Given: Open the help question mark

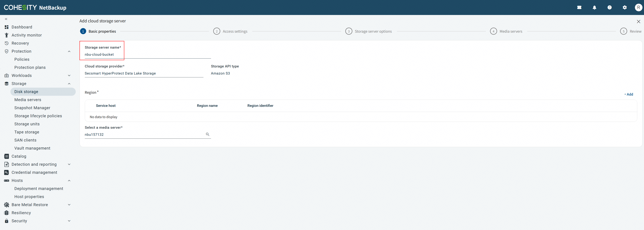Looking at the screenshot, I should (x=610, y=8).
